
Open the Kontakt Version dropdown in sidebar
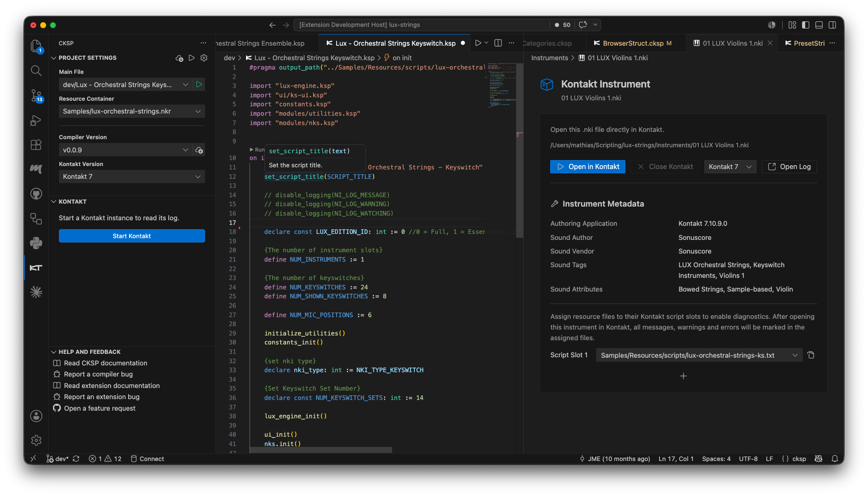coord(132,177)
